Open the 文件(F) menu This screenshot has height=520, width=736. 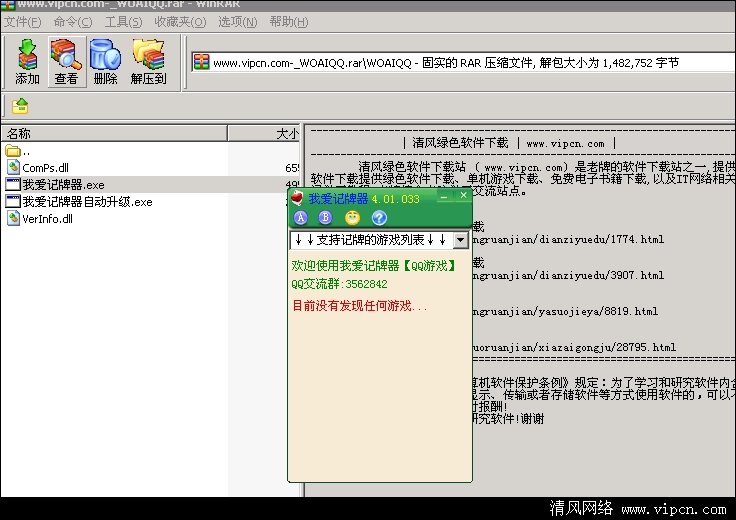tap(22, 21)
